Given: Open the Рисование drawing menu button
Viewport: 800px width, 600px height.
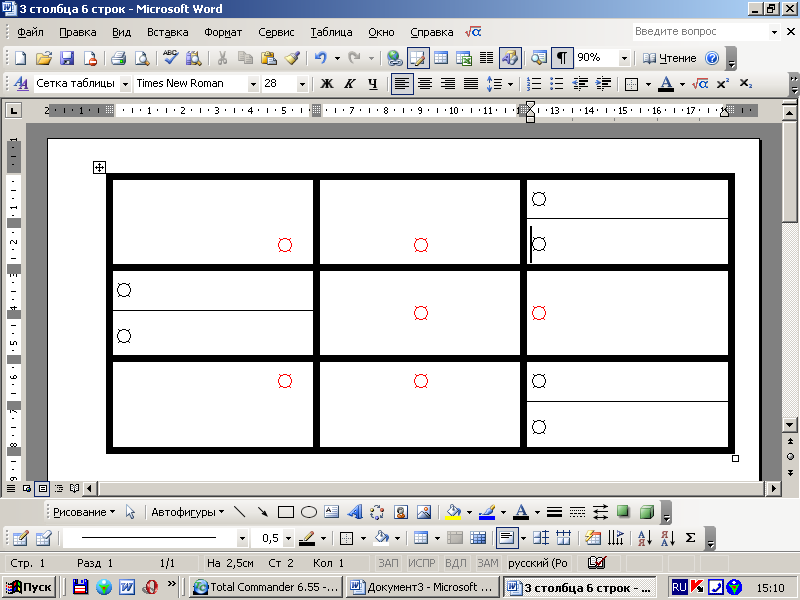Looking at the screenshot, I should coord(84,512).
